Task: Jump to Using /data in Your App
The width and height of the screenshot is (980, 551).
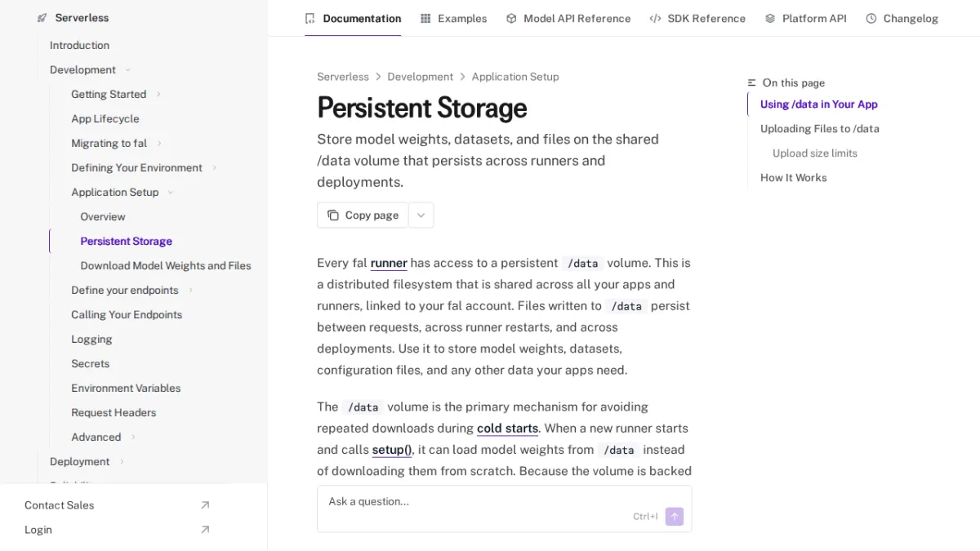Action: (819, 104)
